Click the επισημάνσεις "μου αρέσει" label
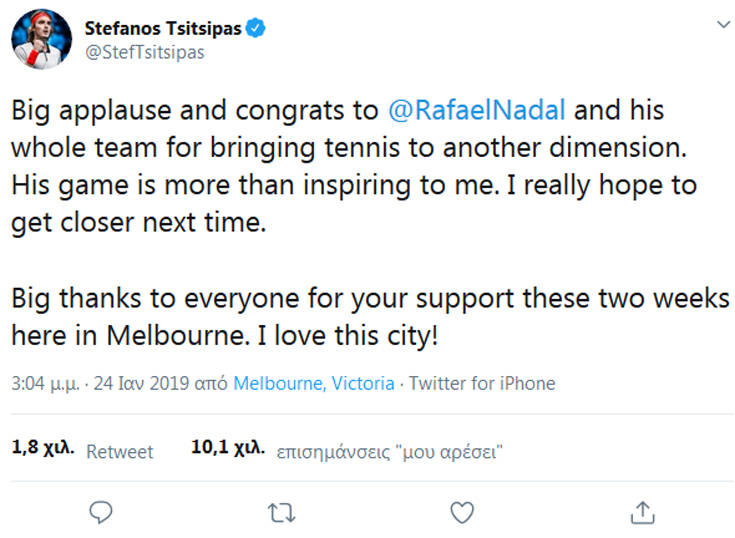Screen dimensions: 735x538 coord(389,452)
